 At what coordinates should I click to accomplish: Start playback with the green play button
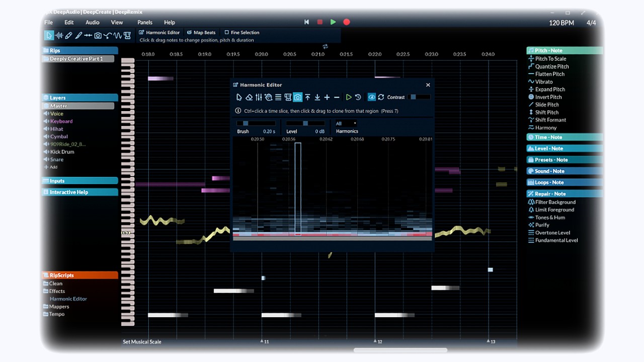pyautogui.click(x=333, y=22)
